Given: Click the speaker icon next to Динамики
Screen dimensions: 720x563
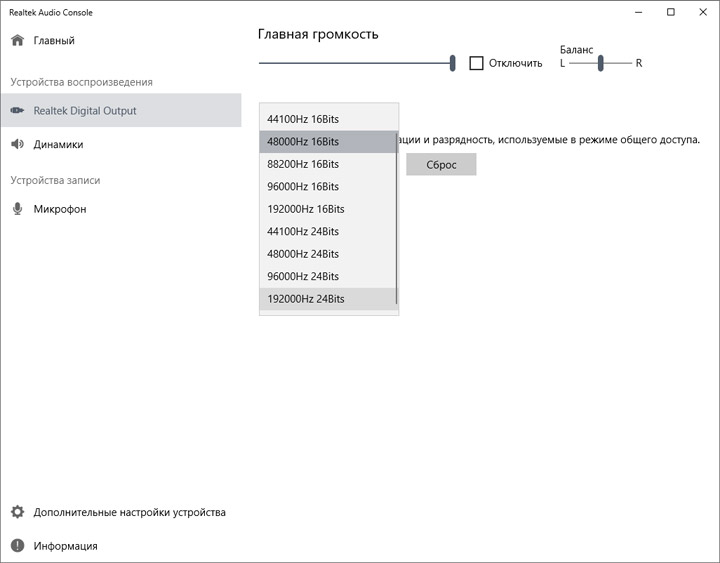Looking at the screenshot, I should coord(17,144).
